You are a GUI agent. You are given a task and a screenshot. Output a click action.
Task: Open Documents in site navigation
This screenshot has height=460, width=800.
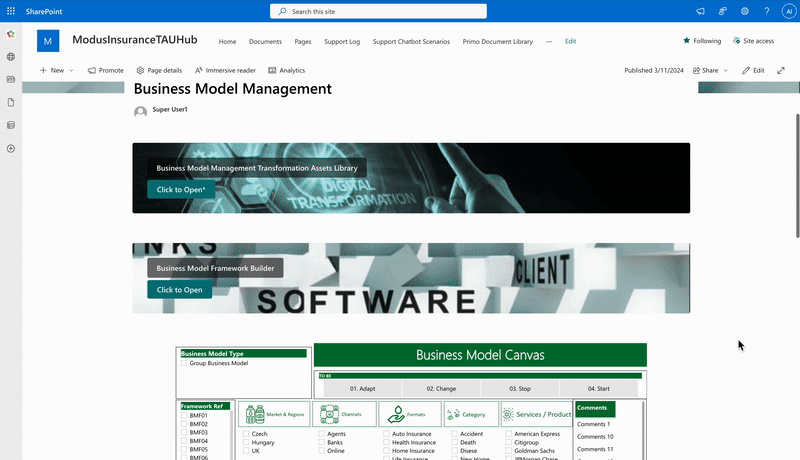click(265, 42)
